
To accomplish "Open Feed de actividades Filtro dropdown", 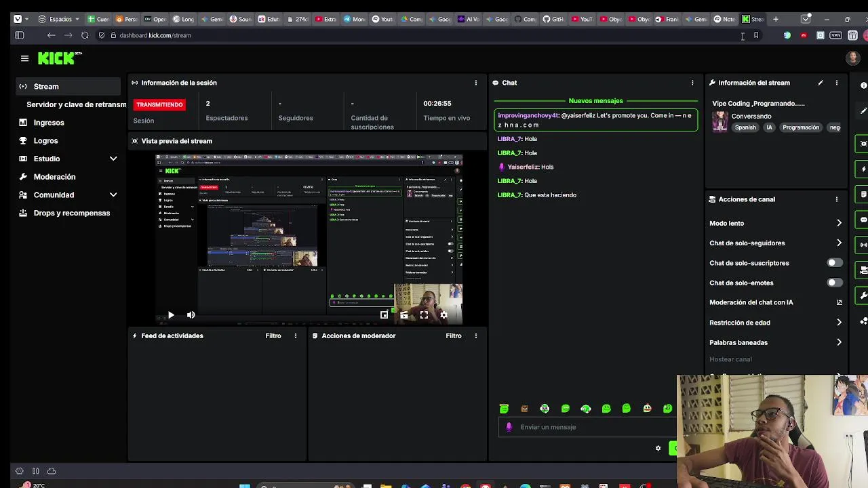I will click(273, 335).
